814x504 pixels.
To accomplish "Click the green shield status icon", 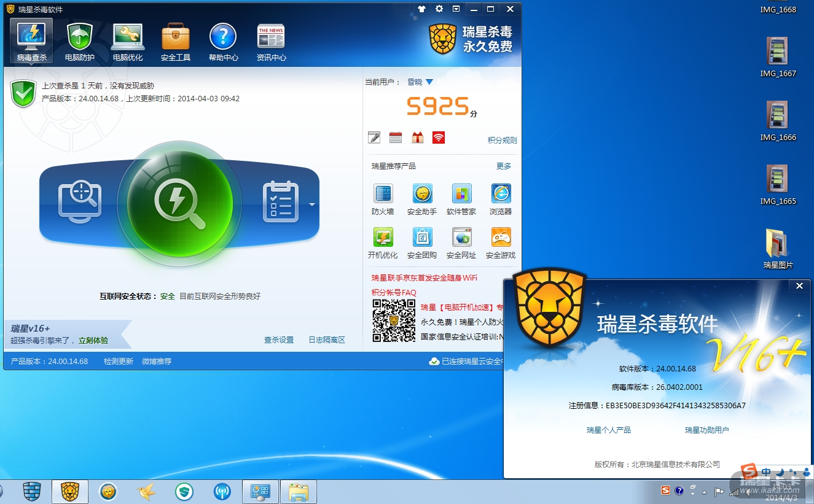I will tap(23, 93).
